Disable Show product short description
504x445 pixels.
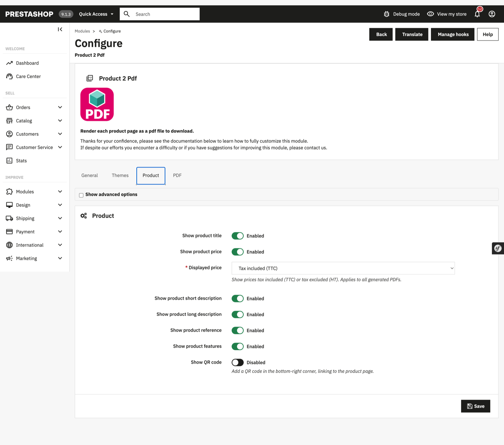pyautogui.click(x=238, y=298)
